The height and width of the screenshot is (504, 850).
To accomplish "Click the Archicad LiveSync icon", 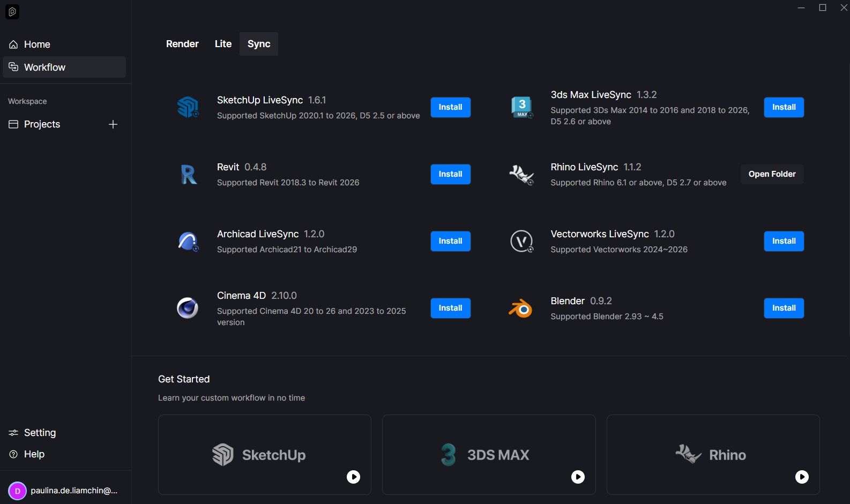I will click(x=188, y=242).
